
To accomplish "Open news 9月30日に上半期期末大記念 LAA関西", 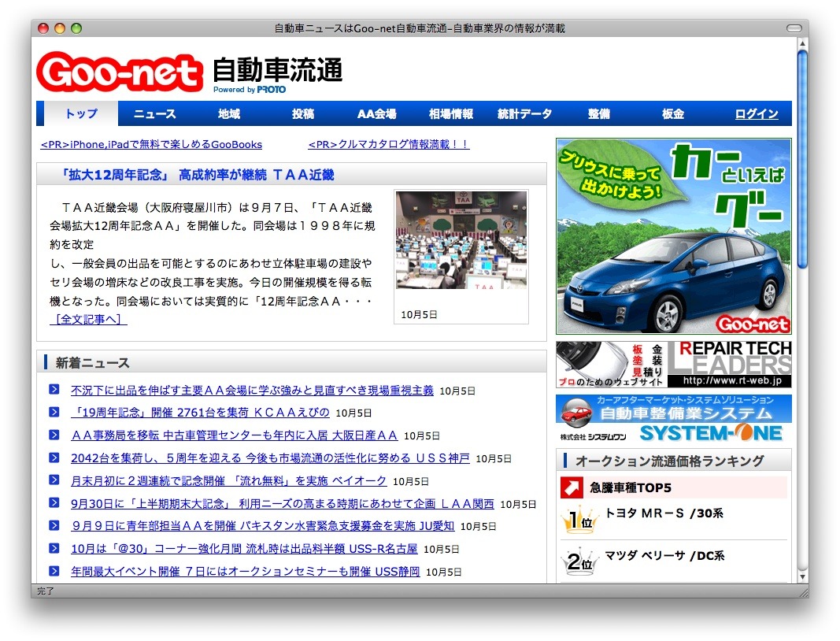I will [x=283, y=504].
